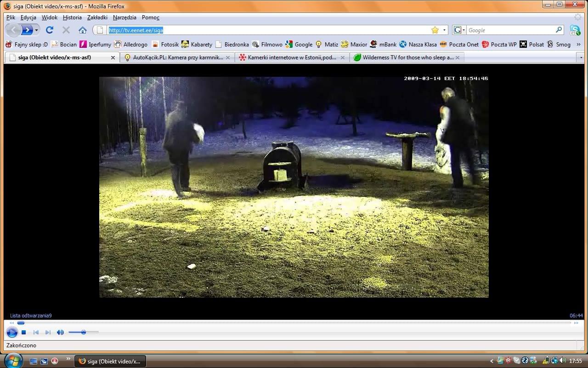Bookmark this page with the star

[435, 30]
